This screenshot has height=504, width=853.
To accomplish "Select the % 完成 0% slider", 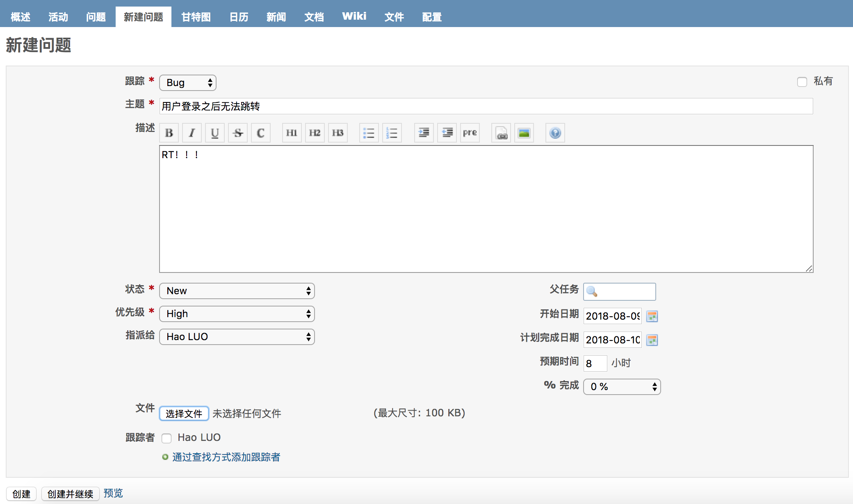I will pos(621,386).
